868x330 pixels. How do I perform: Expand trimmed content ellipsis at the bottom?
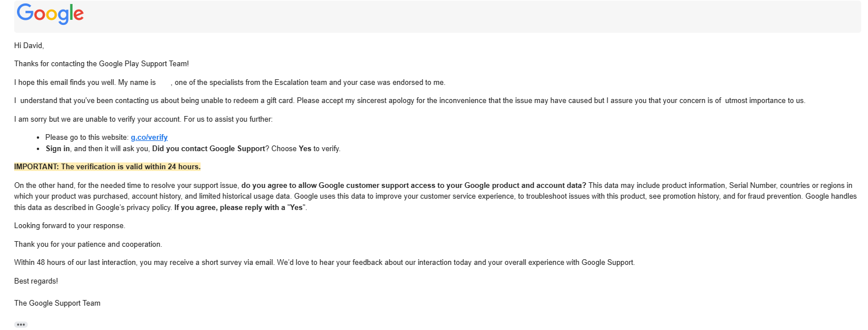pyautogui.click(x=21, y=324)
